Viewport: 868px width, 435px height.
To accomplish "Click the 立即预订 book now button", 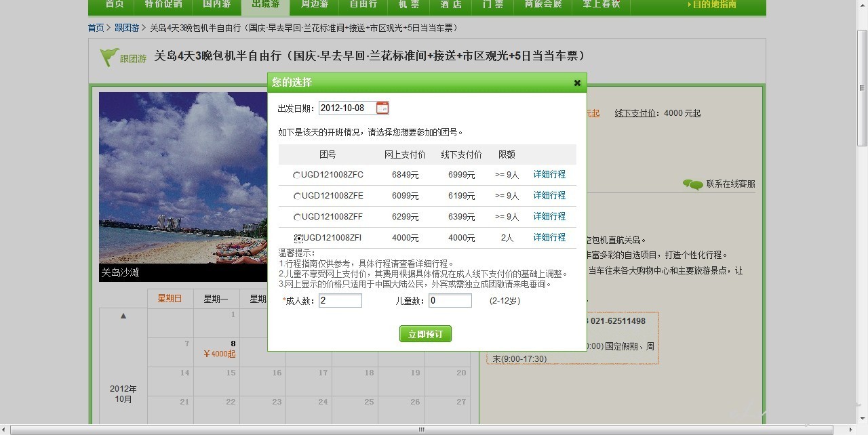I will tap(425, 334).
